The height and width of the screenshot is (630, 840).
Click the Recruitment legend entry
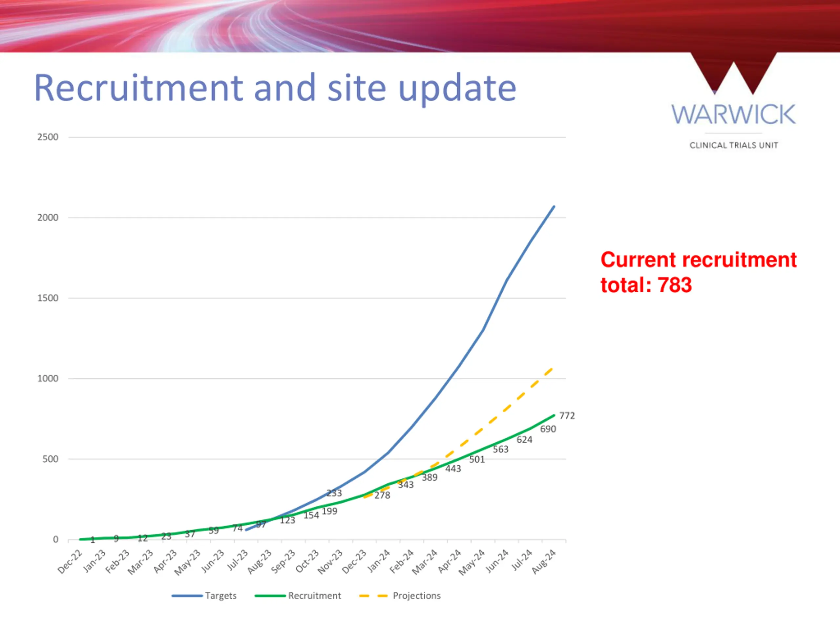click(298, 596)
